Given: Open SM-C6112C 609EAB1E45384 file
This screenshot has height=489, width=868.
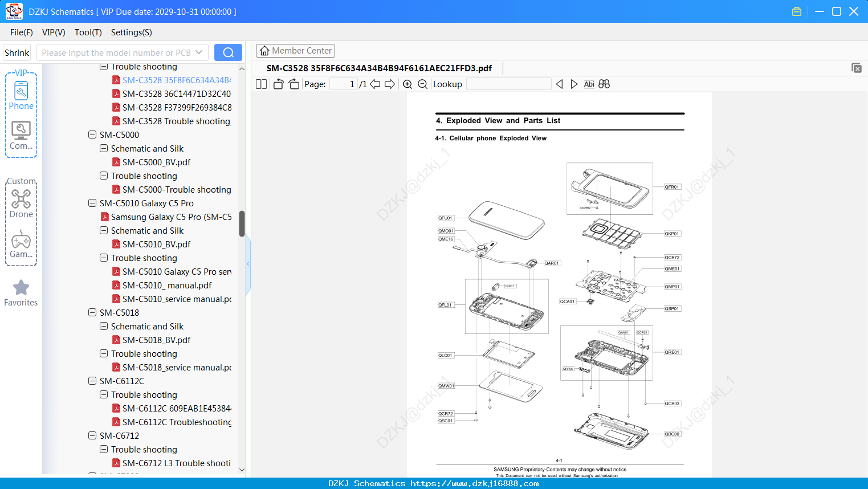Looking at the screenshot, I should [177, 409].
